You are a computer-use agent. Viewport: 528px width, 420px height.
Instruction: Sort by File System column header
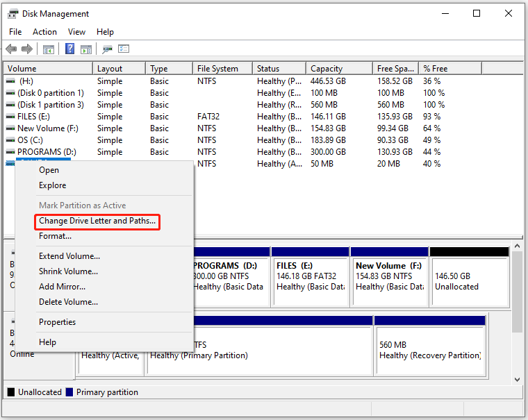coord(217,69)
